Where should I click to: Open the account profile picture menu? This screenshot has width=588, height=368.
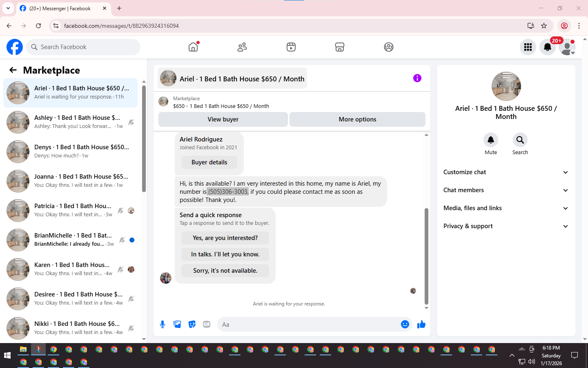coord(567,47)
